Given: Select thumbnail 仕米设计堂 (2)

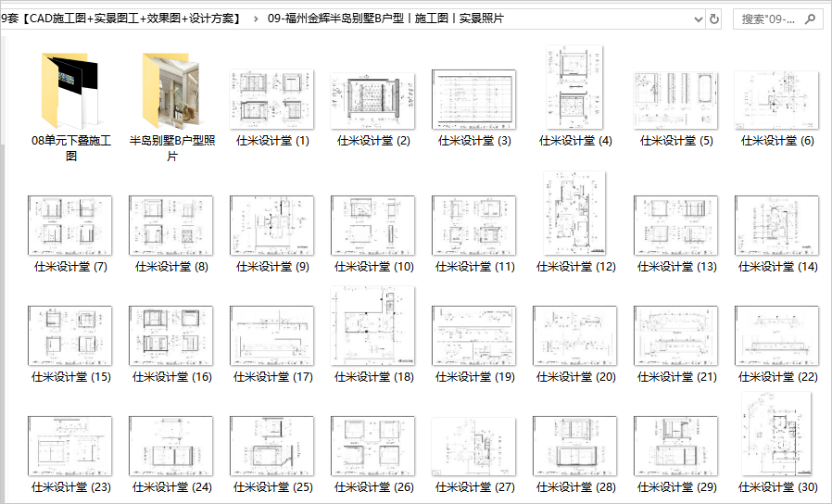Looking at the screenshot, I should 372,101.
